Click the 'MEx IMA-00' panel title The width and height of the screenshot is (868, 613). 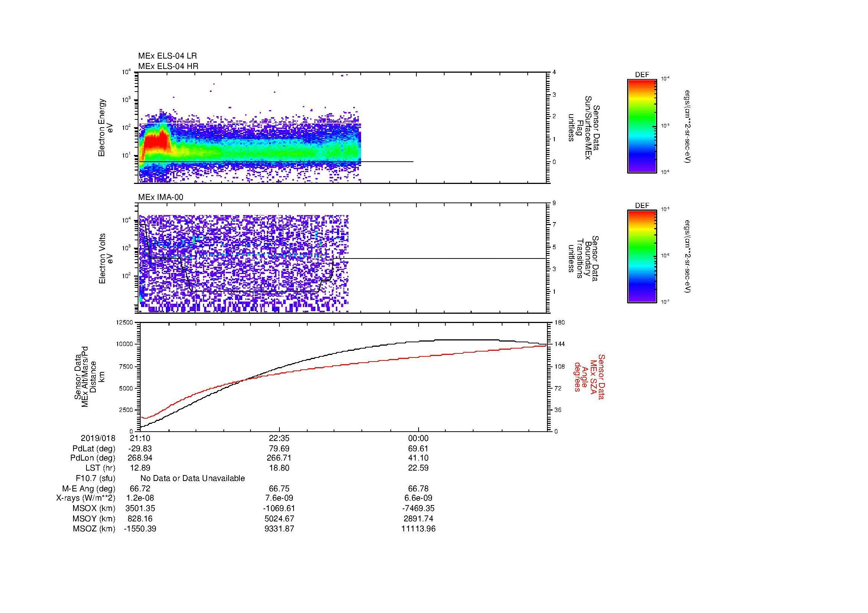coord(161,197)
